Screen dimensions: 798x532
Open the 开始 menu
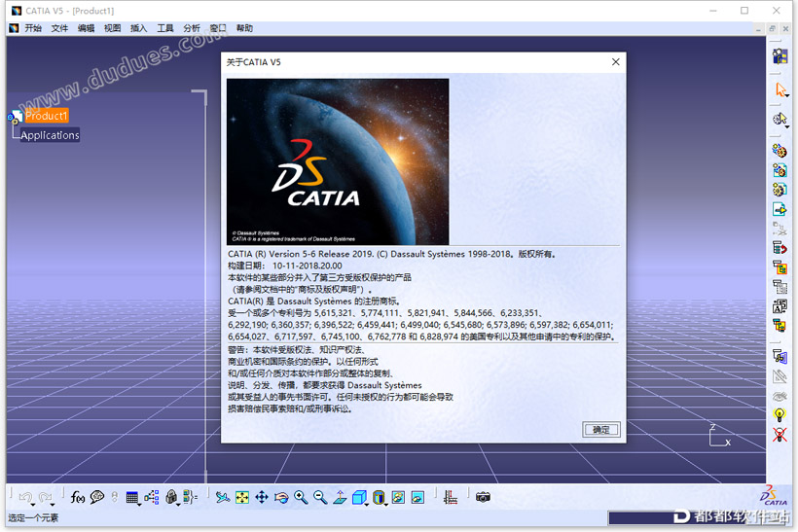[33, 28]
